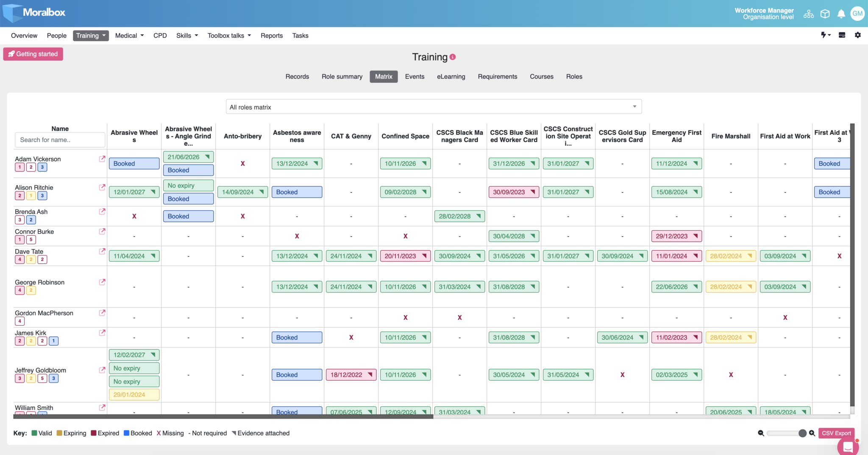Open the settings gear icon

858,35
